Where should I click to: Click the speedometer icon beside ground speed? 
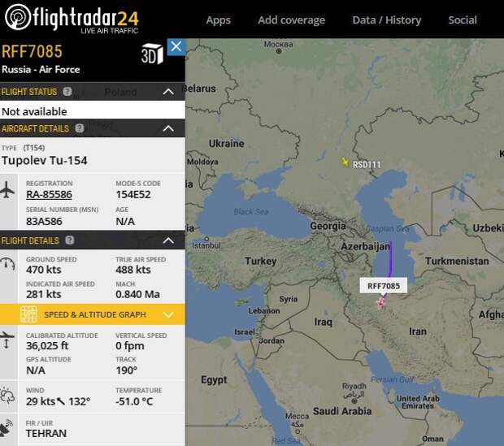tap(8, 264)
